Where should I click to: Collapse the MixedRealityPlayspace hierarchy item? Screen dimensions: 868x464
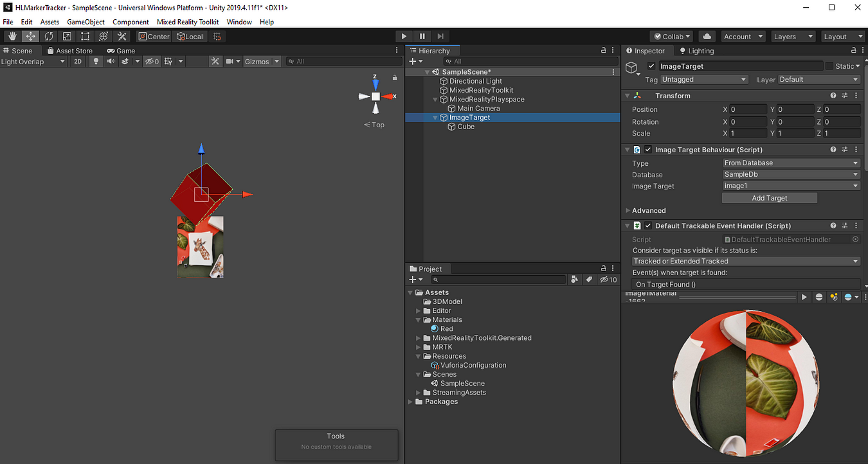tap(435, 99)
